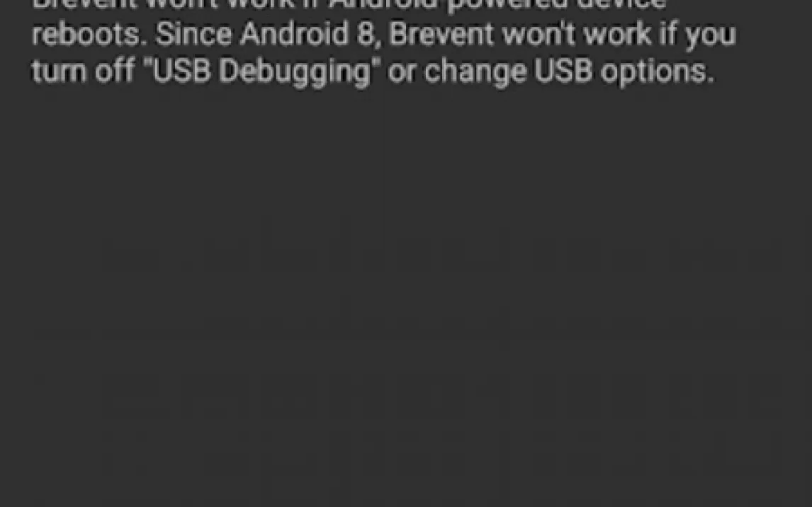The height and width of the screenshot is (507, 812).
Task: Click the phrase "USB options" at the end
Action: [624, 72]
